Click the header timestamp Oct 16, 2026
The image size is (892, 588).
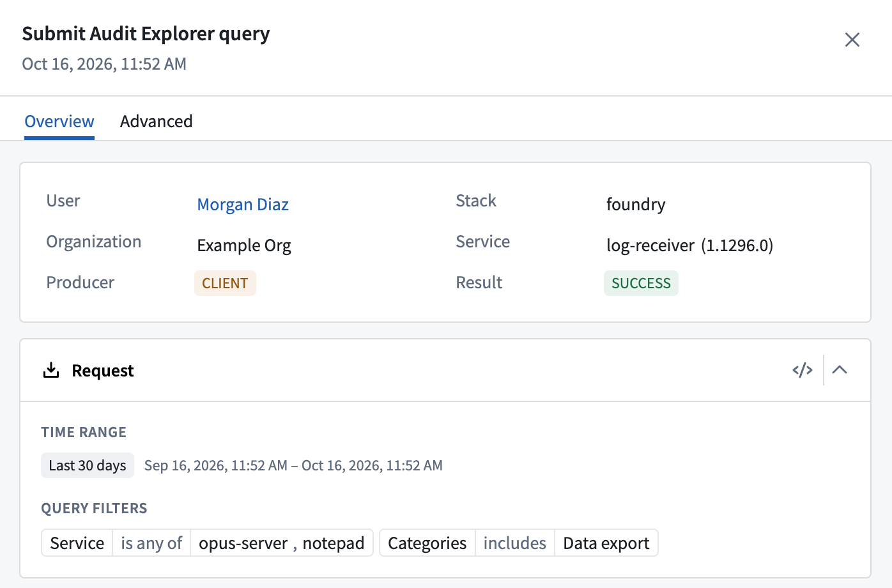[x=104, y=64]
